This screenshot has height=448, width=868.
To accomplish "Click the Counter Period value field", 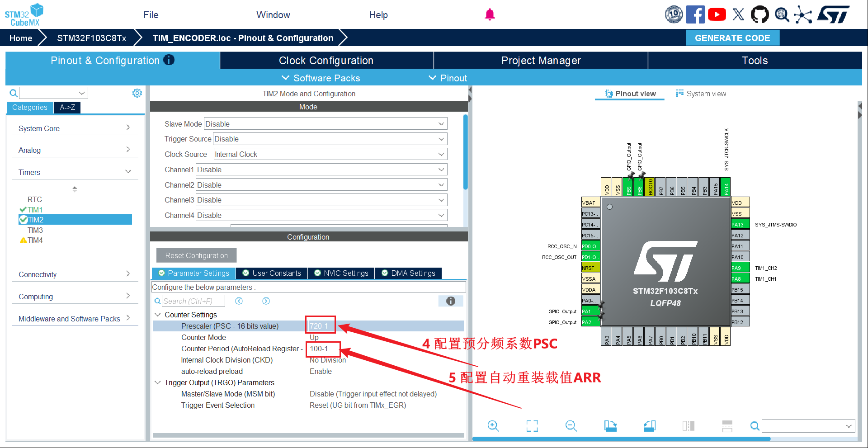I will coord(323,349).
